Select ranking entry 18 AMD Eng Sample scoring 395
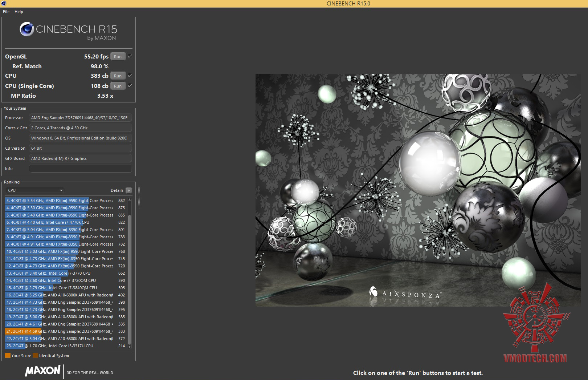This screenshot has height=380, width=588. (65, 310)
